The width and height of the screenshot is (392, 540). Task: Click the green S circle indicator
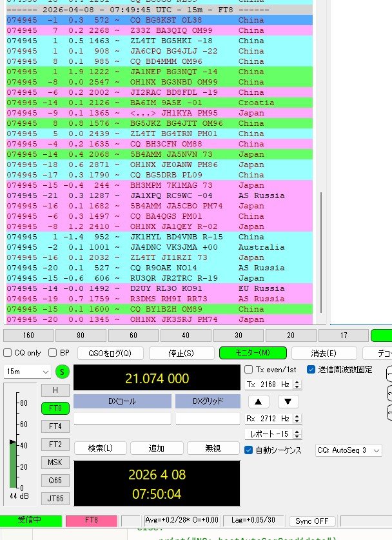pos(62,372)
